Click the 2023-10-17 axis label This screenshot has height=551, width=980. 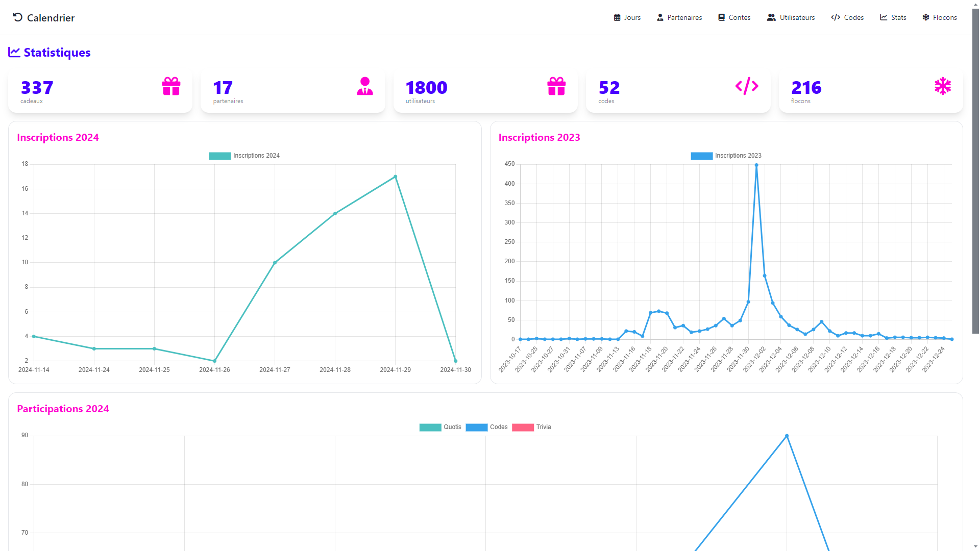510,360
